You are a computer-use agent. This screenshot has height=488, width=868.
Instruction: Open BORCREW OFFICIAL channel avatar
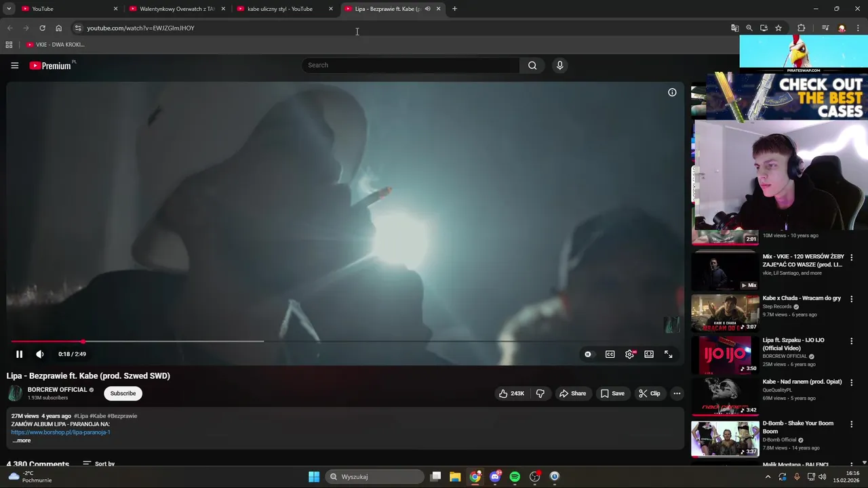[x=15, y=393]
